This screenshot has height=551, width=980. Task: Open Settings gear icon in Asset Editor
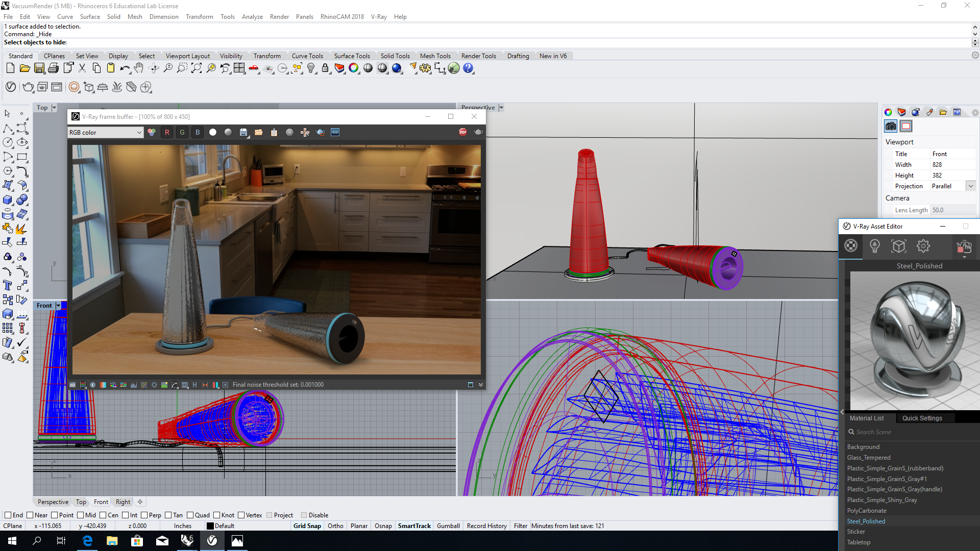(923, 246)
